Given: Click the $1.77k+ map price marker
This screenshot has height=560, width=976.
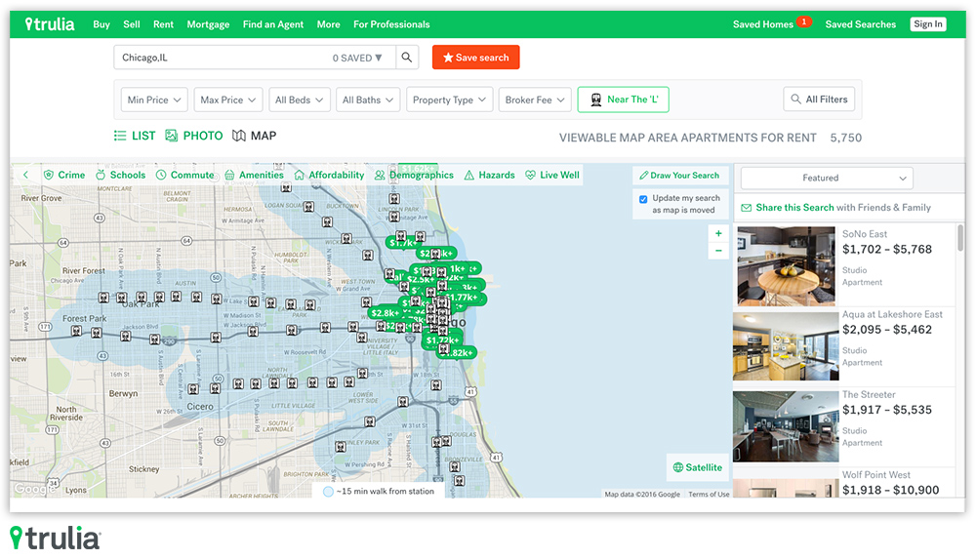Looking at the screenshot, I should click(464, 298).
